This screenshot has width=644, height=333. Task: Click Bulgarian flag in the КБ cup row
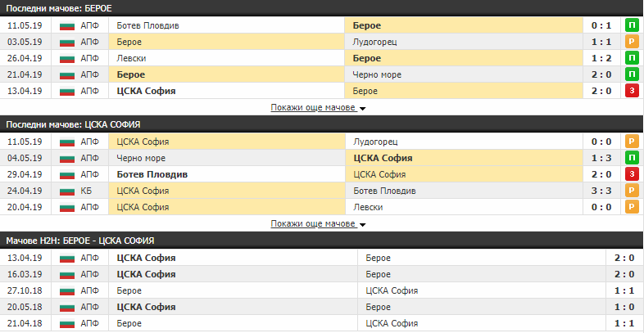(67, 191)
